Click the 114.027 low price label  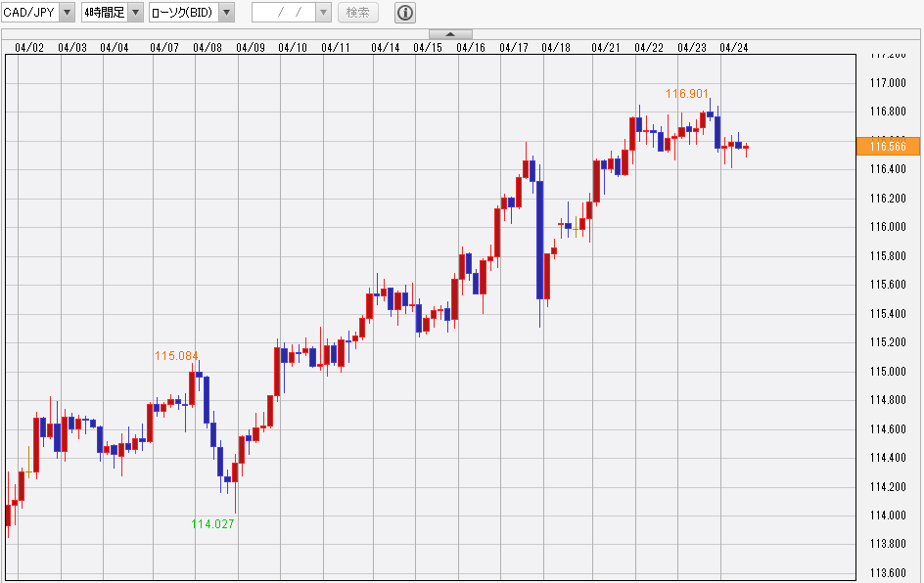(212, 523)
